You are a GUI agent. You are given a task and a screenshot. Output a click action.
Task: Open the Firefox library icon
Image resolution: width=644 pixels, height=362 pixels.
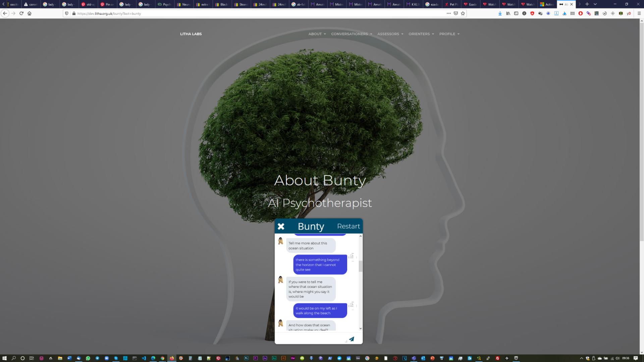click(x=508, y=13)
